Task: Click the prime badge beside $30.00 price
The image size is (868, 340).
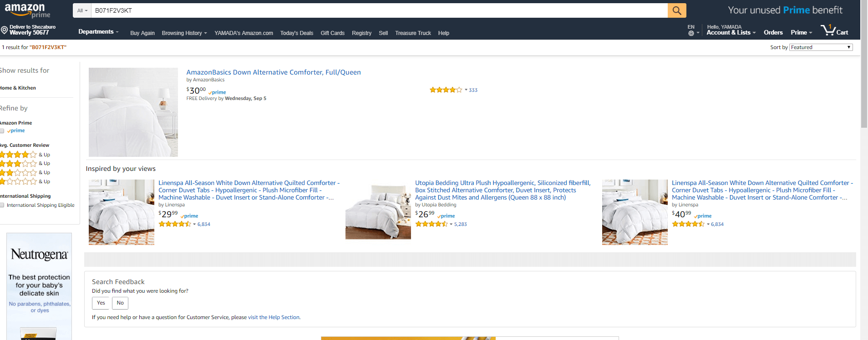Action: (217, 92)
